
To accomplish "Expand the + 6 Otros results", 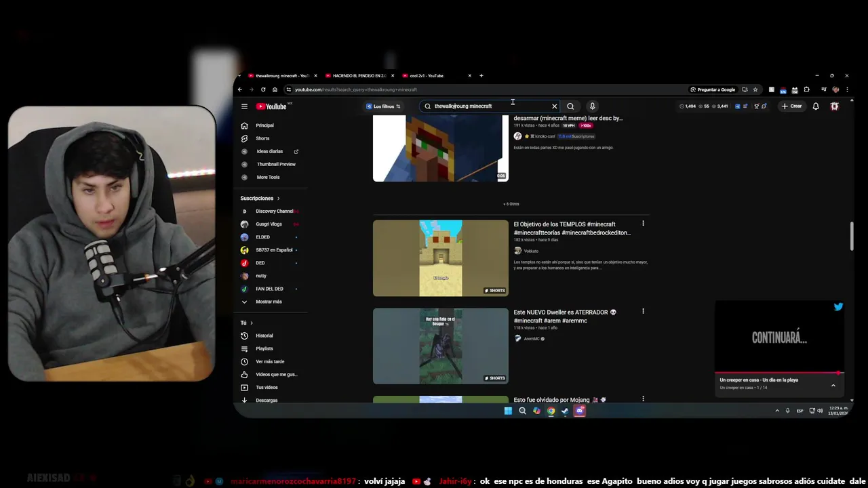I will click(x=511, y=204).
